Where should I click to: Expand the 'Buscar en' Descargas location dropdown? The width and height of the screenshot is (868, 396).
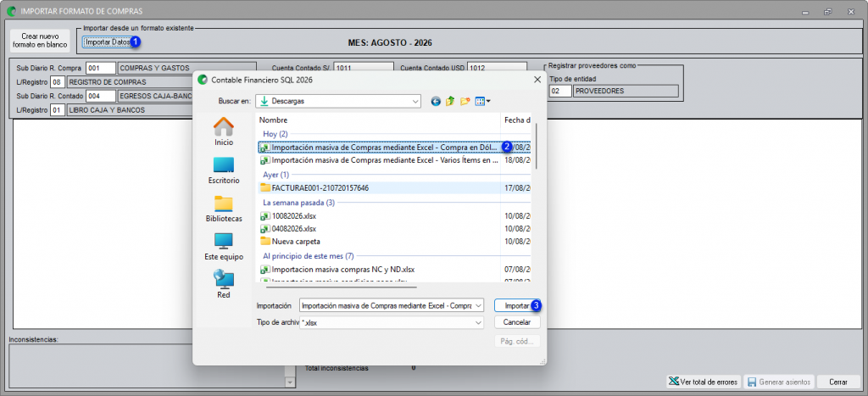pos(415,102)
